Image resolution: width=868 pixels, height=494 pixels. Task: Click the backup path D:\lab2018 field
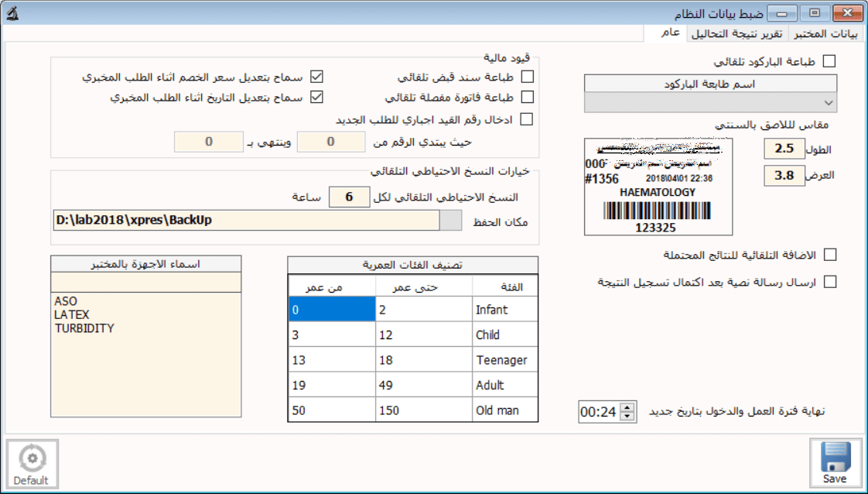(x=246, y=220)
